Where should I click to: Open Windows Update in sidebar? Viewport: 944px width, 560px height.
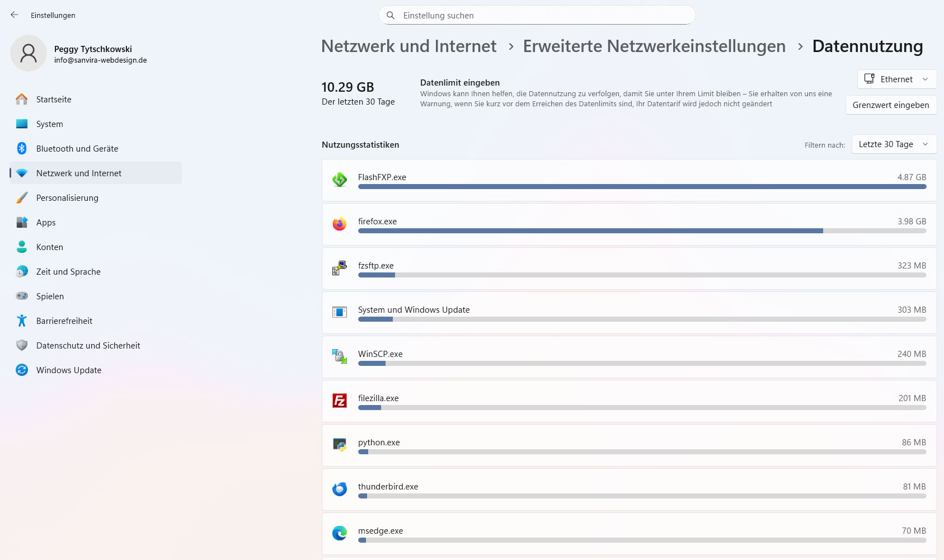[69, 370]
